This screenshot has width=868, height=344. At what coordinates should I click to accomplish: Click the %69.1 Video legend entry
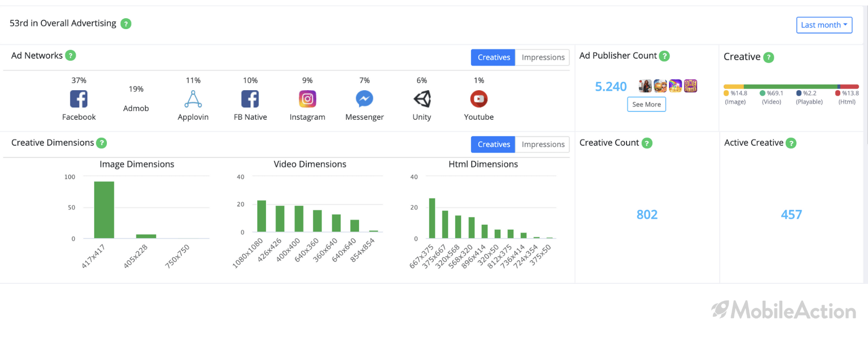point(771,97)
